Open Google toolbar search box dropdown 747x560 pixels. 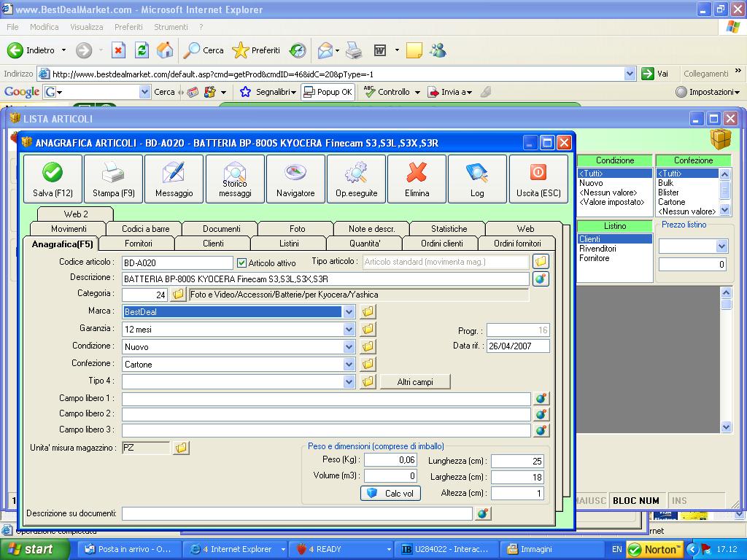pyautogui.click(x=145, y=92)
